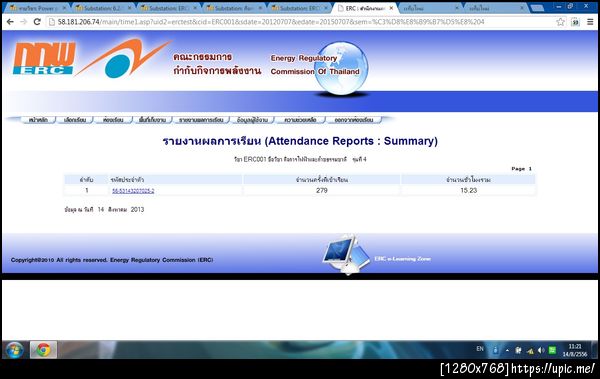The height and width of the screenshot is (379, 600).
Task: Click the value 279 in the table
Action: [x=322, y=190]
